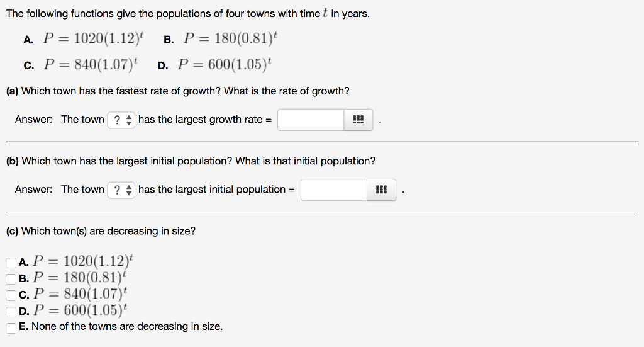The height and width of the screenshot is (347, 644).
Task: Click 'has the largest growth rate =' label
Action: [x=205, y=120]
